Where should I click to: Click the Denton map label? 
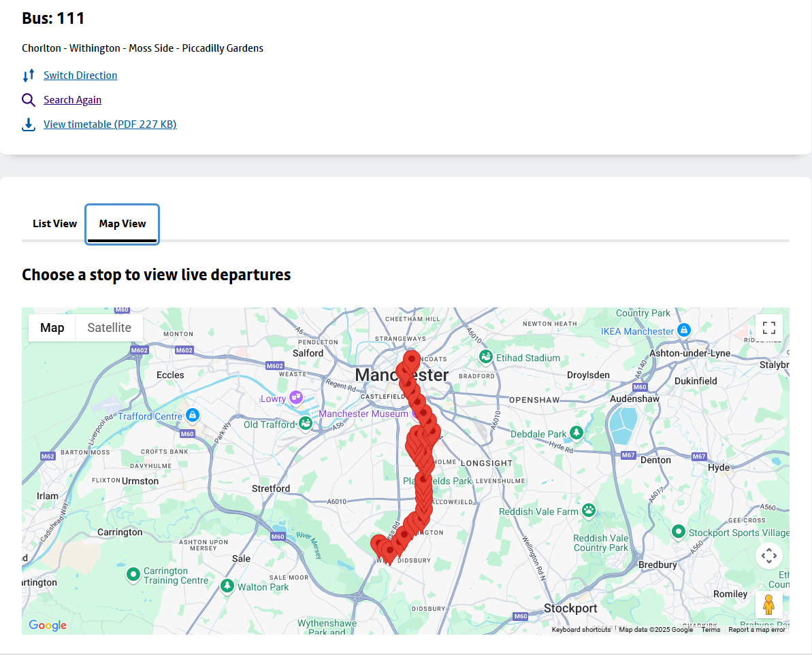tap(655, 460)
